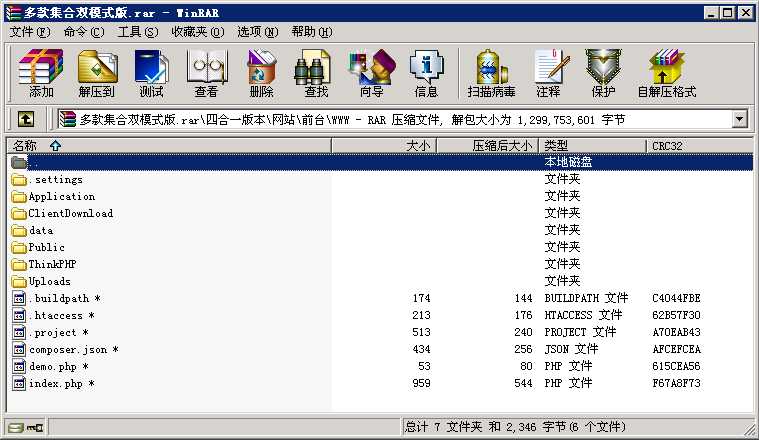Open the 选项(N) menu
Image resolution: width=759 pixels, height=440 pixels.
(258, 32)
